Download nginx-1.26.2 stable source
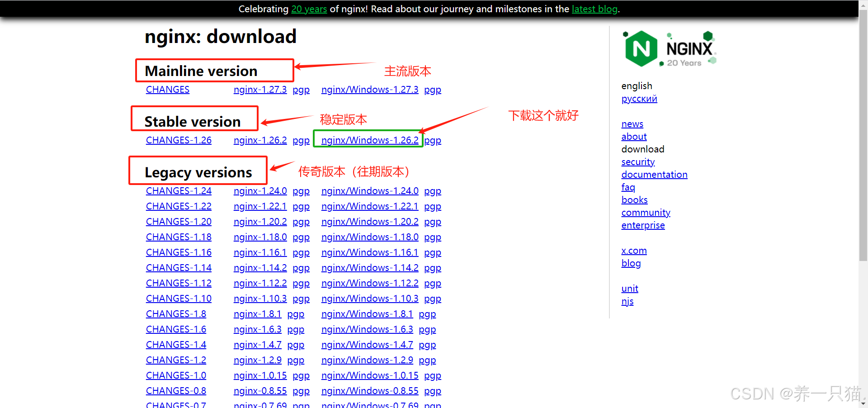Screen dimensions: 868x408 [x=260, y=140]
